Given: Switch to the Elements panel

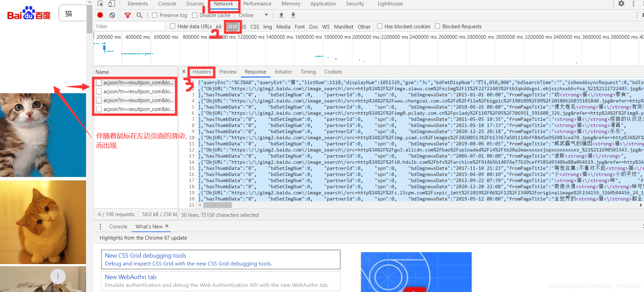Looking at the screenshot, I should [138, 4].
